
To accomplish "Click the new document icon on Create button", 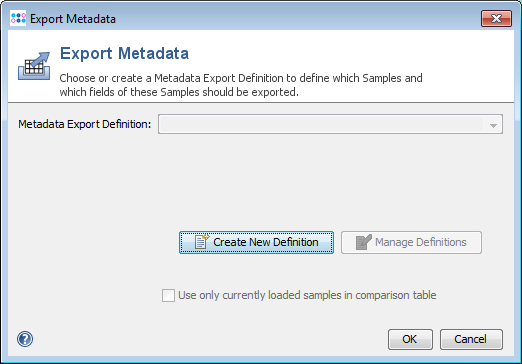I will 202,242.
